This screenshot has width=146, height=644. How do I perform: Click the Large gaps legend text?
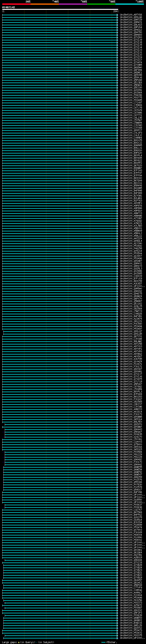click(x=28, y=642)
